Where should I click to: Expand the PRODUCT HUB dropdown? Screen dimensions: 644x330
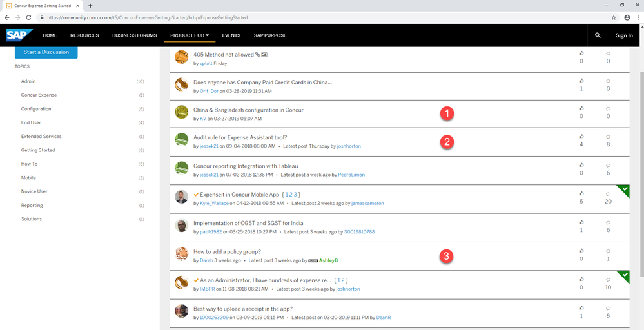pos(190,35)
